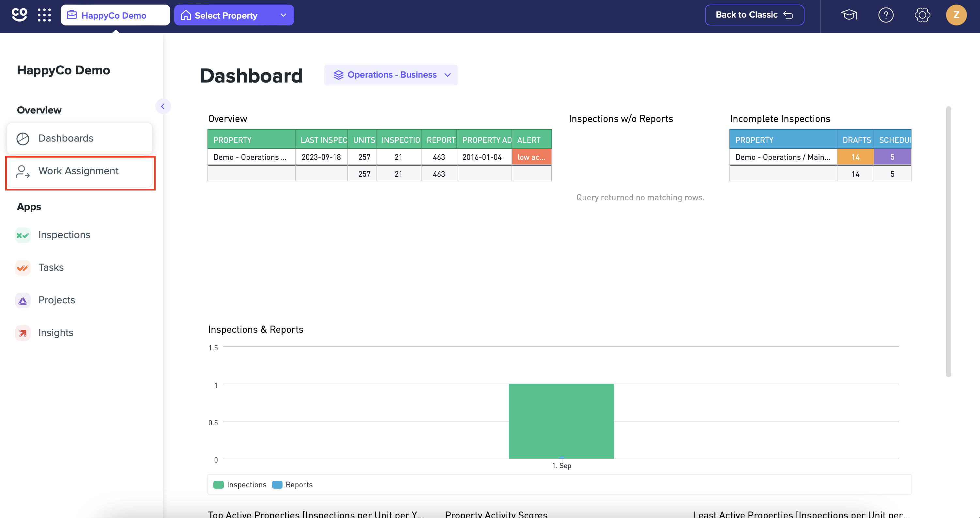Click the layers icon in dashboard selector
Screen dimensions: 980x518
tap(338, 75)
